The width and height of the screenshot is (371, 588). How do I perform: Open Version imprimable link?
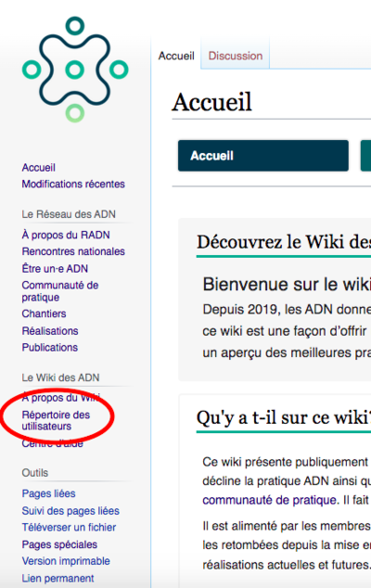pyautogui.click(x=66, y=561)
